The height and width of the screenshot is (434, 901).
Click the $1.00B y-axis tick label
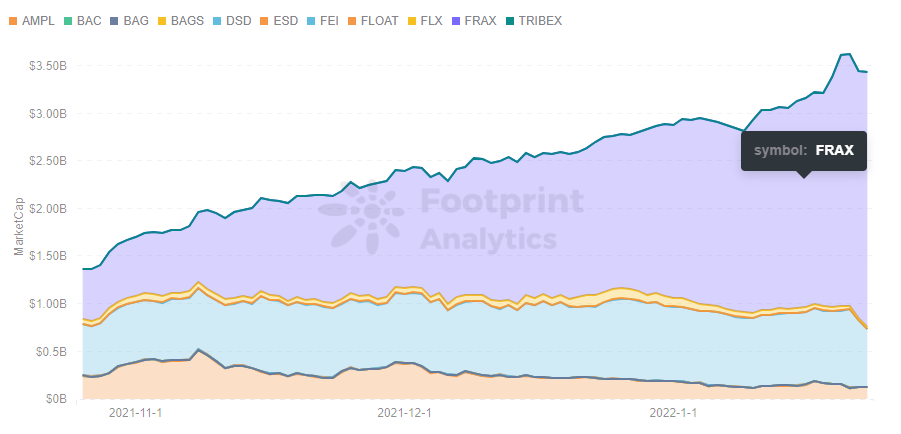click(x=50, y=303)
